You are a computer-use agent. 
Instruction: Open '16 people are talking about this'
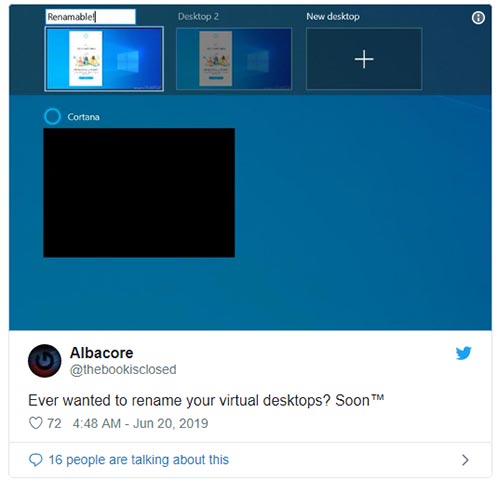[x=139, y=460]
